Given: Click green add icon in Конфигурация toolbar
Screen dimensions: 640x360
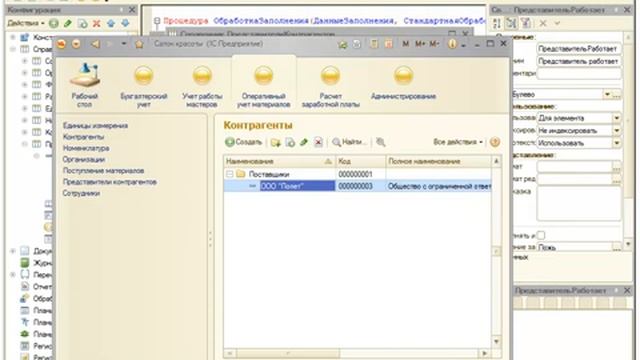Looking at the screenshot, I should pyautogui.click(x=53, y=23).
